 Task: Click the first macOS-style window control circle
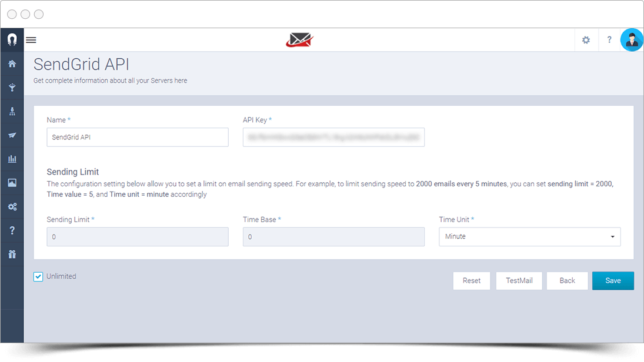[12, 14]
